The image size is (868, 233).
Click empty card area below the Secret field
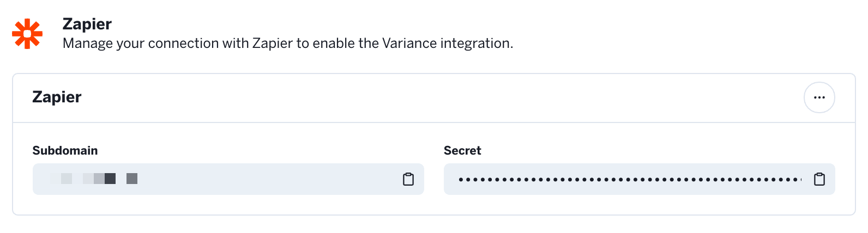click(x=639, y=205)
